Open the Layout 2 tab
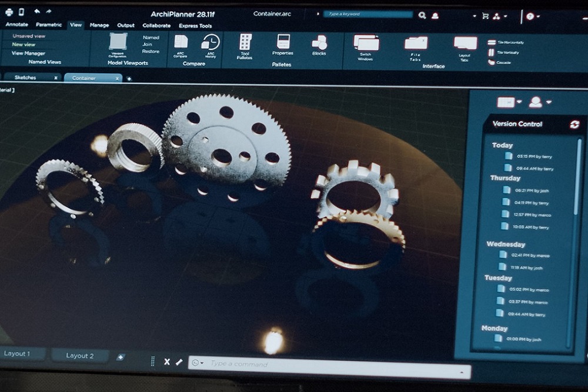Image resolution: width=588 pixels, height=392 pixels. coord(79,356)
